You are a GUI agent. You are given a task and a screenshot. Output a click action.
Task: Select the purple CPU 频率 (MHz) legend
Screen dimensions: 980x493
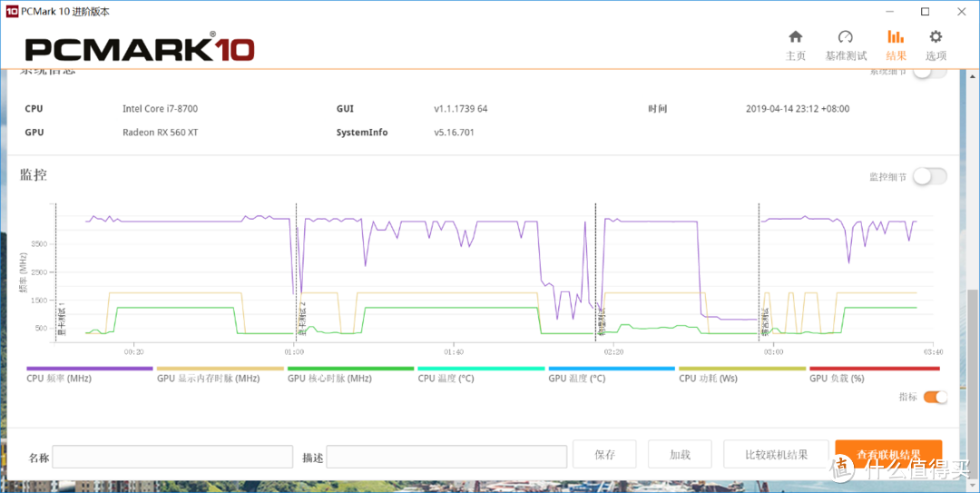[x=89, y=374]
